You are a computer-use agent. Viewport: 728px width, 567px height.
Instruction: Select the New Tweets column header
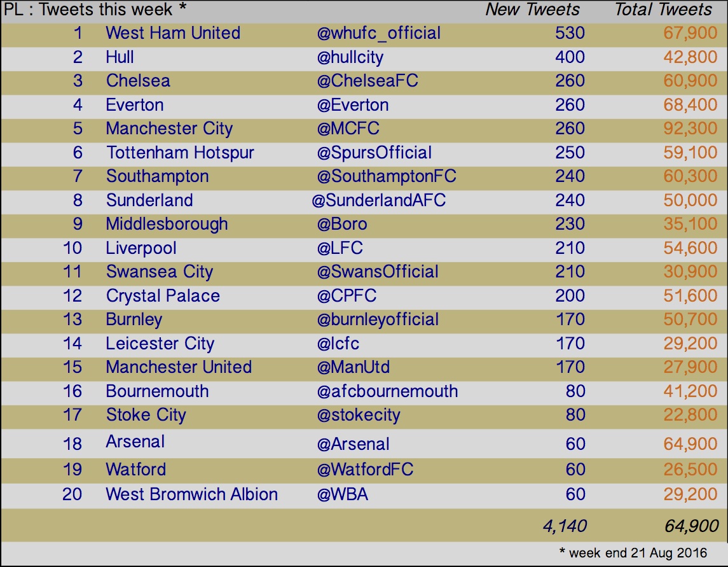point(533,10)
